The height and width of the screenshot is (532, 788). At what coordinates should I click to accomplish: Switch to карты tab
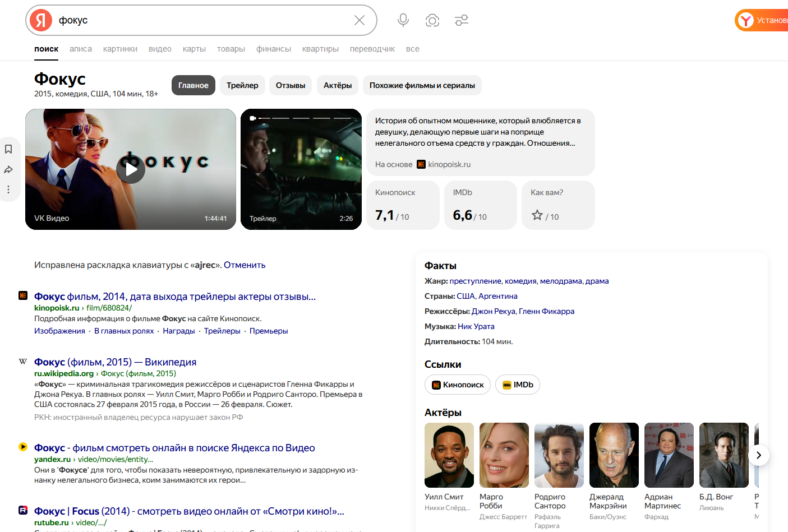point(194,49)
